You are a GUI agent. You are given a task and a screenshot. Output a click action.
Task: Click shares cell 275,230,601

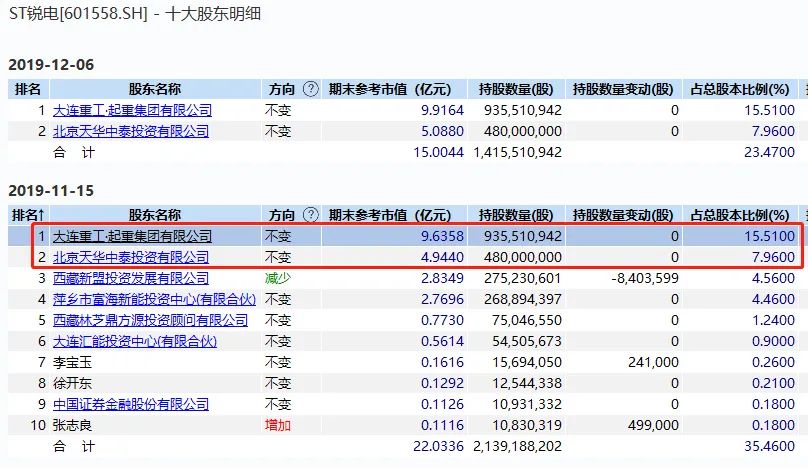[x=523, y=278]
